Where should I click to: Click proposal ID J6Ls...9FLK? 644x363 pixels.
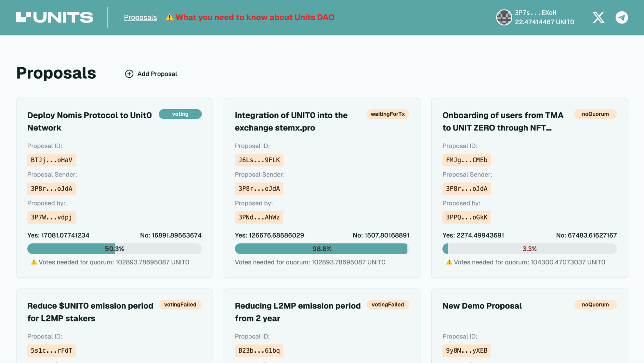click(x=259, y=160)
